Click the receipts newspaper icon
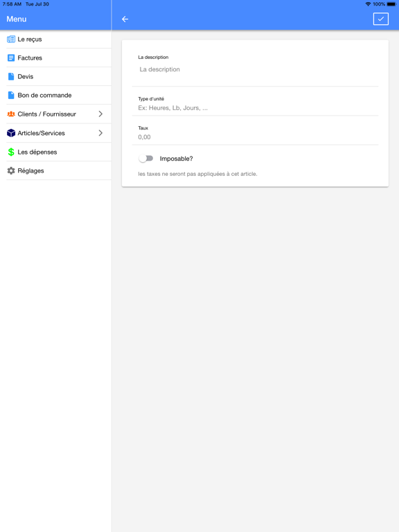 11,39
